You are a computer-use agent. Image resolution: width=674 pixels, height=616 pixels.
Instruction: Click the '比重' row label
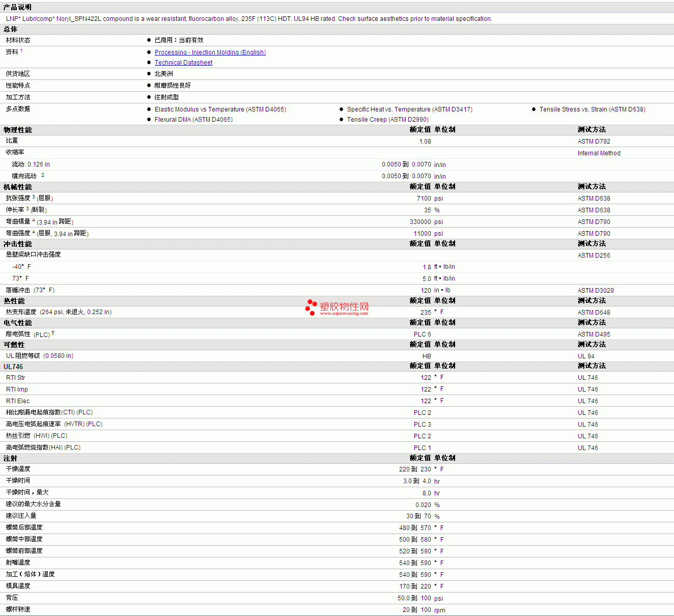pyautogui.click(x=12, y=141)
